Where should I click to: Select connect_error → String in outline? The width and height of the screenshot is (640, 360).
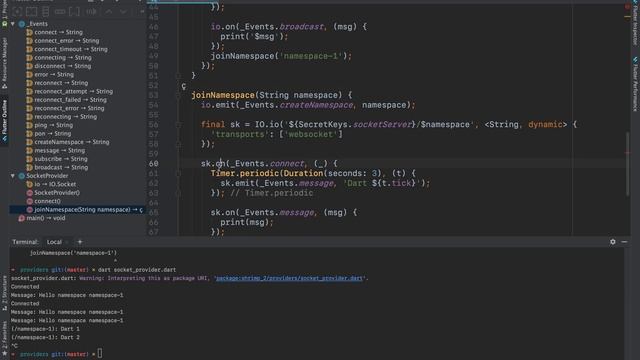67,41
